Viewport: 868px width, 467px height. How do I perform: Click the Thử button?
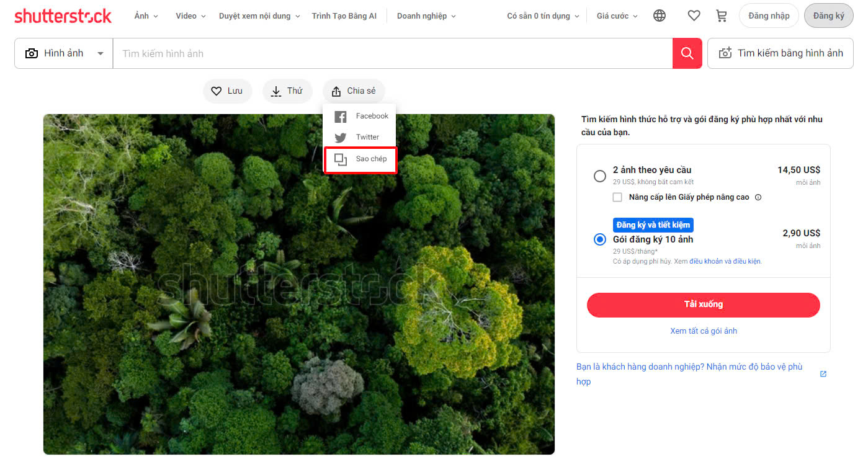287,91
